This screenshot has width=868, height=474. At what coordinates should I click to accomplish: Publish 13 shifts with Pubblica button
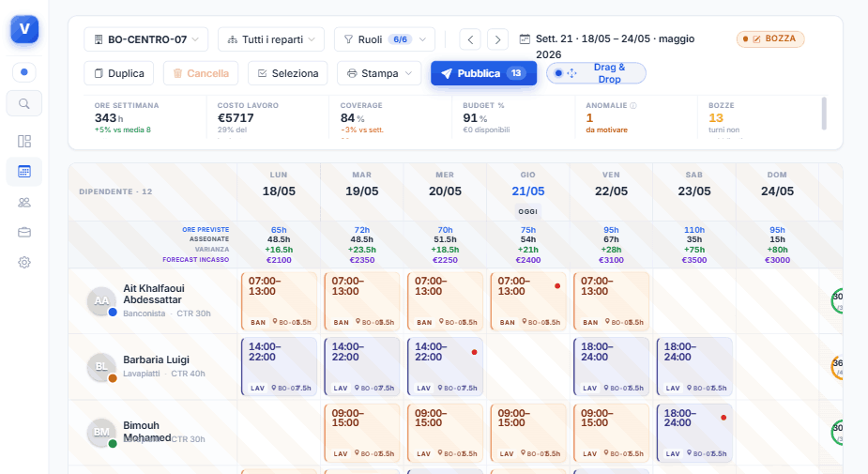pos(484,73)
